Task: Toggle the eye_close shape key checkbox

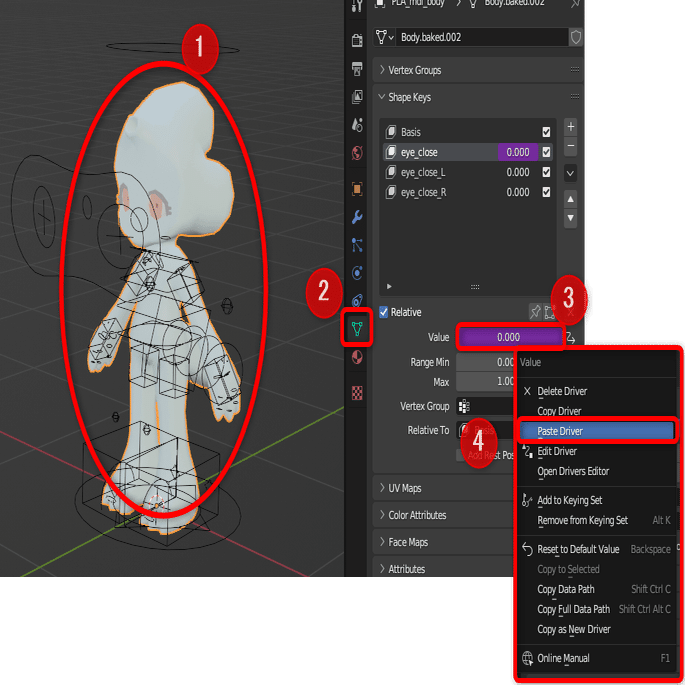Action: [546, 152]
